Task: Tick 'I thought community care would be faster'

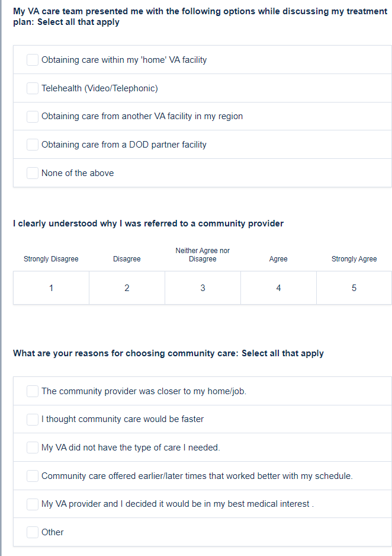Action: coord(33,419)
